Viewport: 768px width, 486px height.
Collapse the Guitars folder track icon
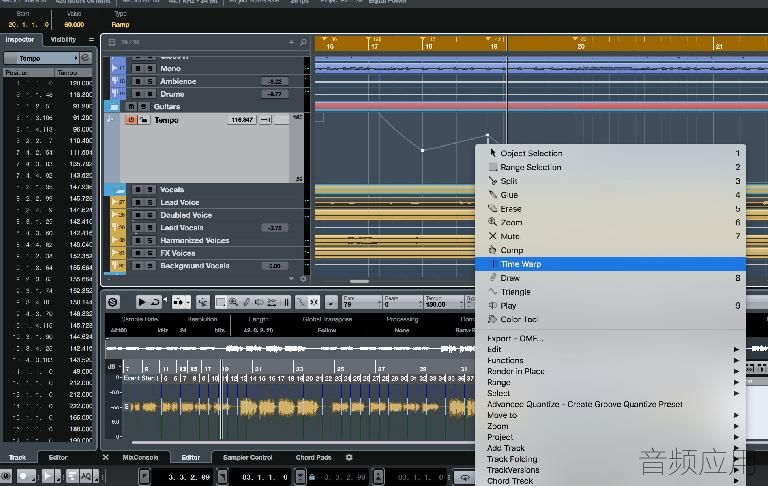[x=114, y=106]
